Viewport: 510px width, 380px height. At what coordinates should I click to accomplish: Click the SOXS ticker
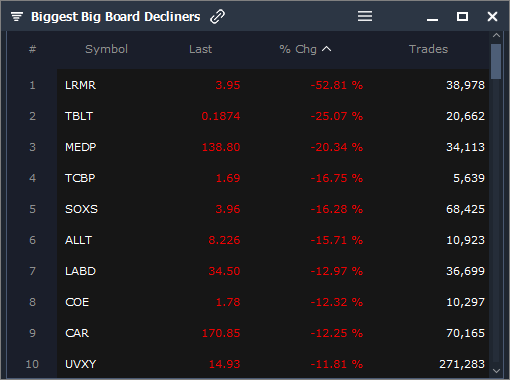click(x=81, y=209)
